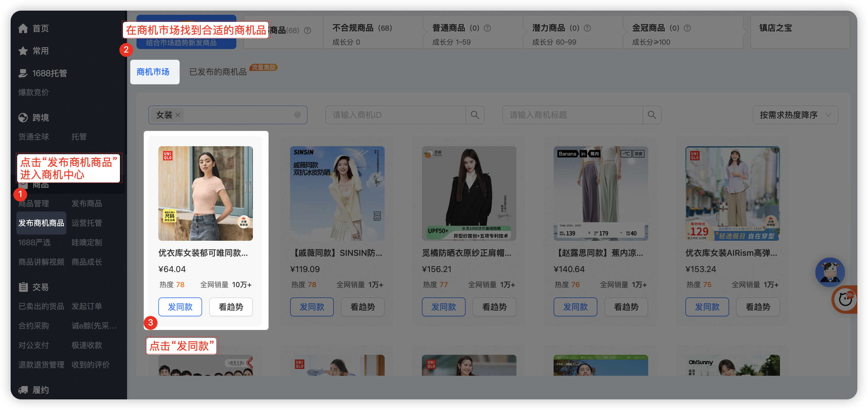Click the 履约 truck icon
This screenshot has width=868, height=410.
pos(23,390)
